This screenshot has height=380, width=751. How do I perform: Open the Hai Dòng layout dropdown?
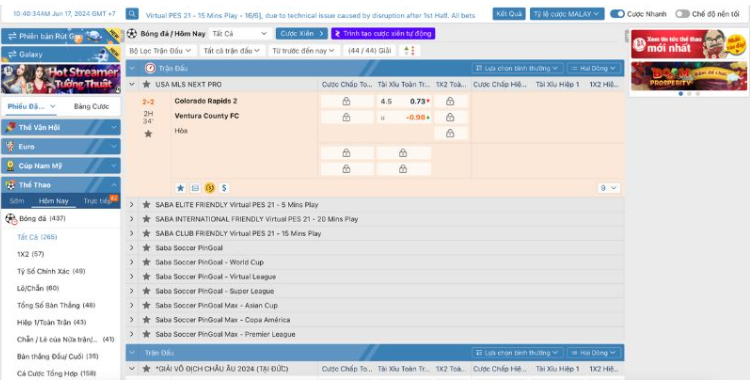coord(594,69)
